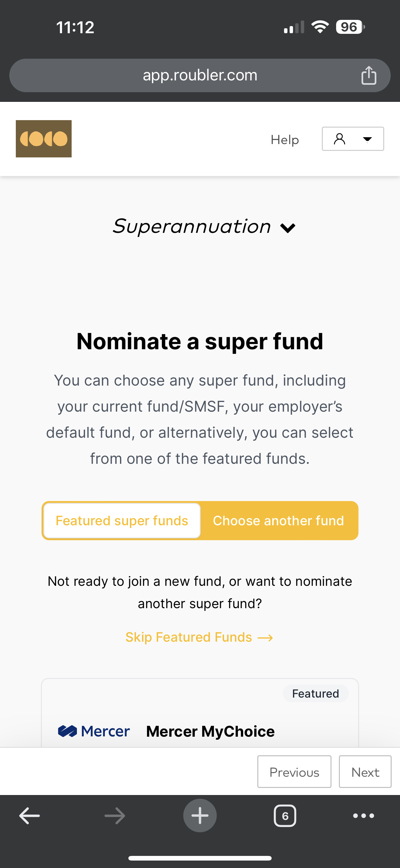Click the Previous button
400x868 pixels.
pyautogui.click(x=294, y=772)
